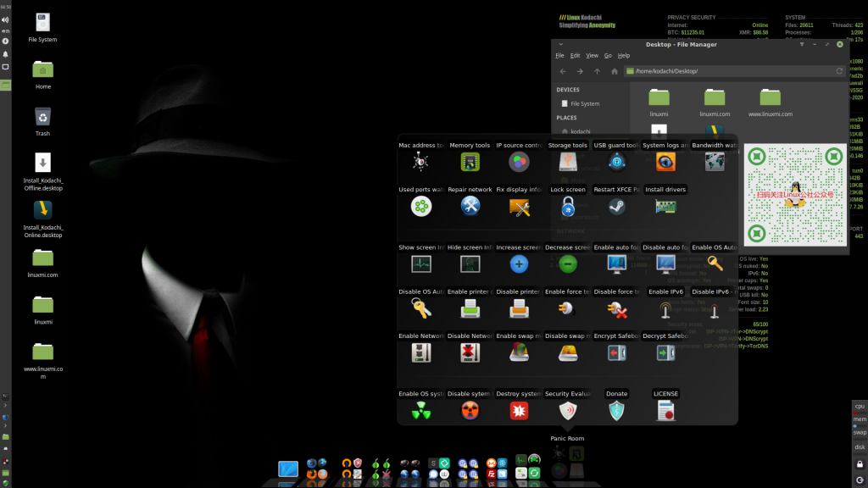Launch the Bandwidth watch tool

tap(714, 162)
